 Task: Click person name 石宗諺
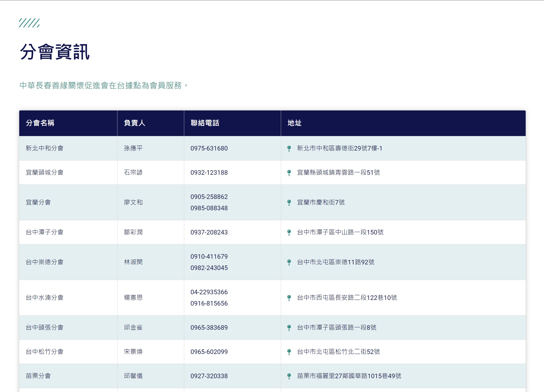pyautogui.click(x=133, y=172)
